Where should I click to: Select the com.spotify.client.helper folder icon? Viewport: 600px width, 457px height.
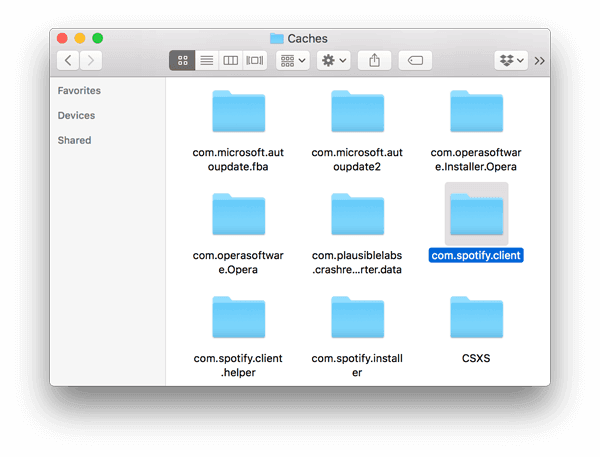(x=239, y=317)
